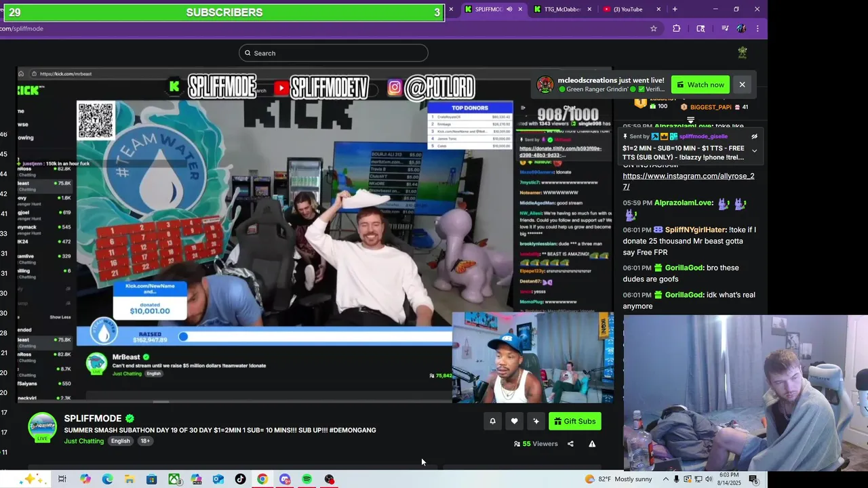Open the tab search icon in toolbar
Image resolution: width=868 pixels, height=488 pixels.
click(x=701, y=28)
